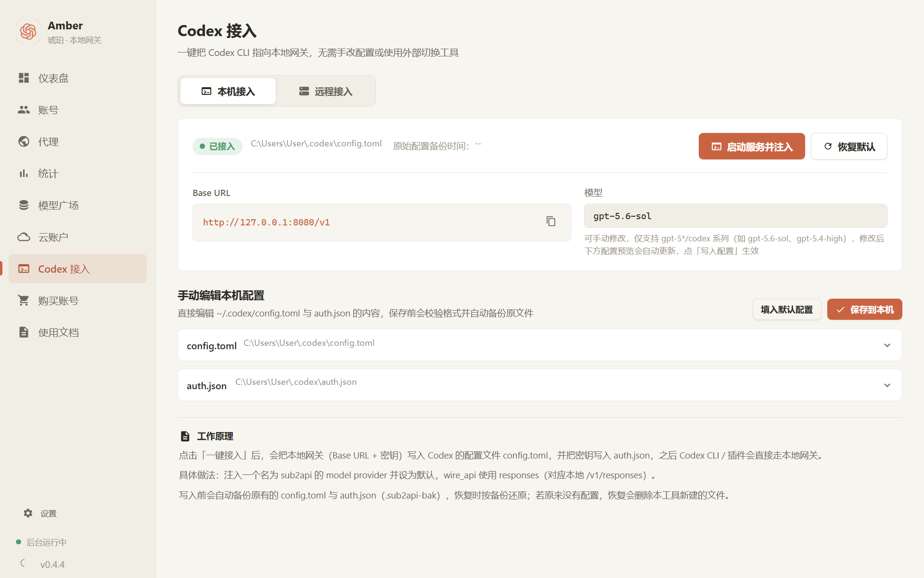Switch to the 远程接入 tab
Image resolution: width=924 pixels, height=578 pixels.
coord(326,91)
